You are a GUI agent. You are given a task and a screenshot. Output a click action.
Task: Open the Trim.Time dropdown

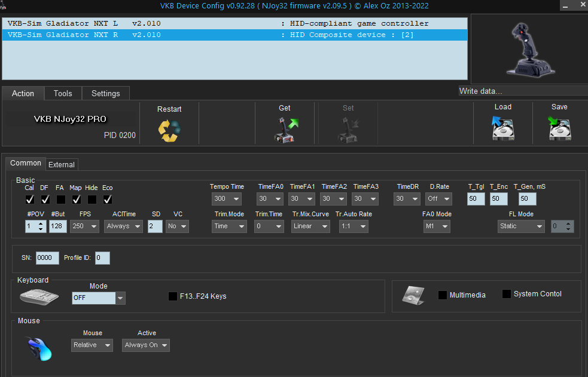pos(268,226)
